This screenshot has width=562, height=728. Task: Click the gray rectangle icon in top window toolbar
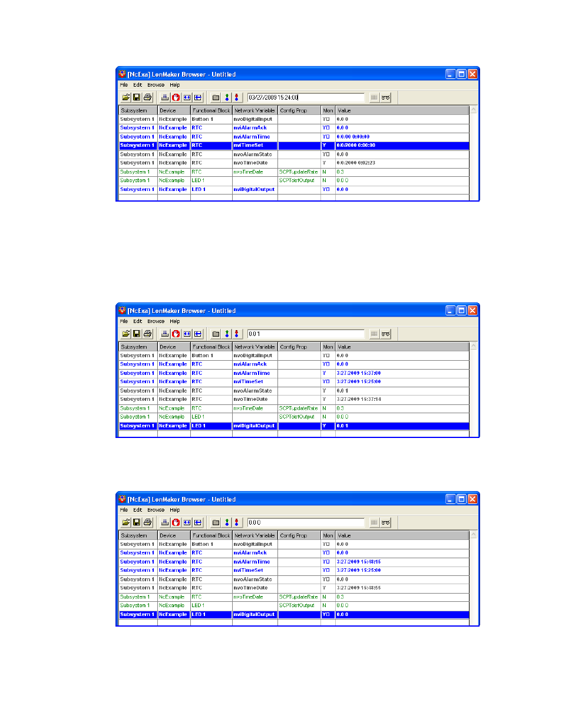(x=216, y=97)
